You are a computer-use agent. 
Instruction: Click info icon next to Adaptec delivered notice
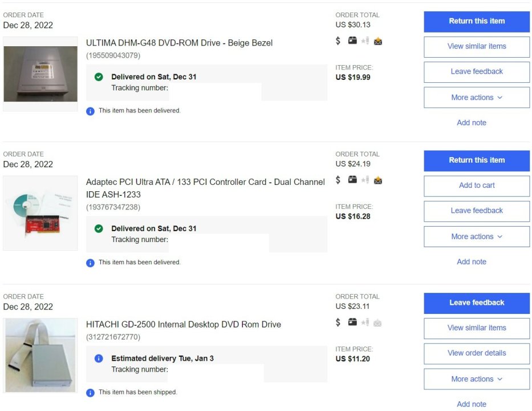(90, 263)
